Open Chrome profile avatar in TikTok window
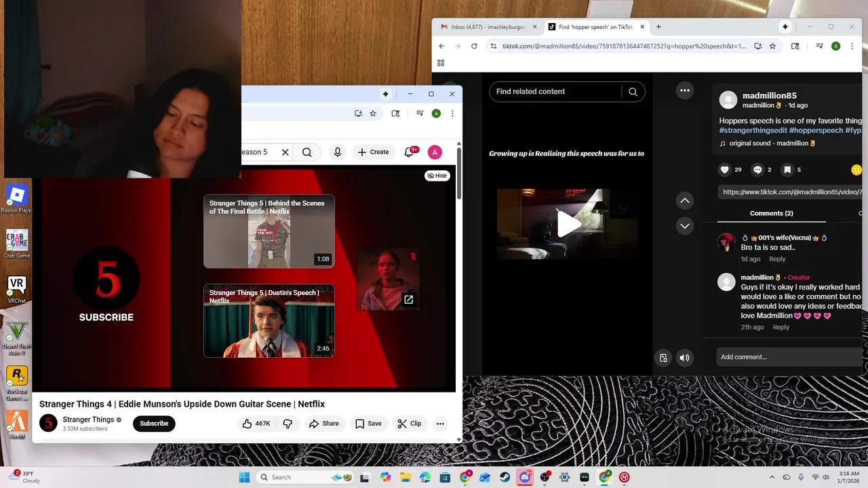868x488 pixels. [835, 46]
